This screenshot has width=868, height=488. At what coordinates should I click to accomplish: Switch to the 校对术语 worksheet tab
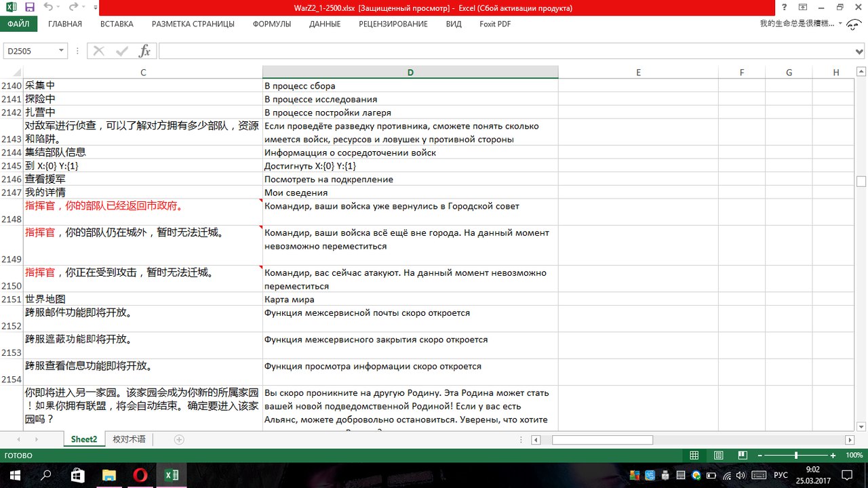129,439
